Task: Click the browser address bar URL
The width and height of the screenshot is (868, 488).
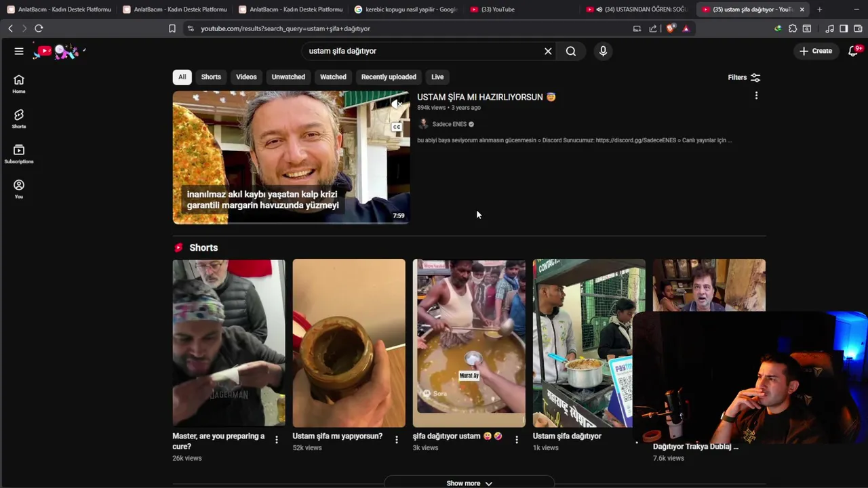Action: coord(285,28)
